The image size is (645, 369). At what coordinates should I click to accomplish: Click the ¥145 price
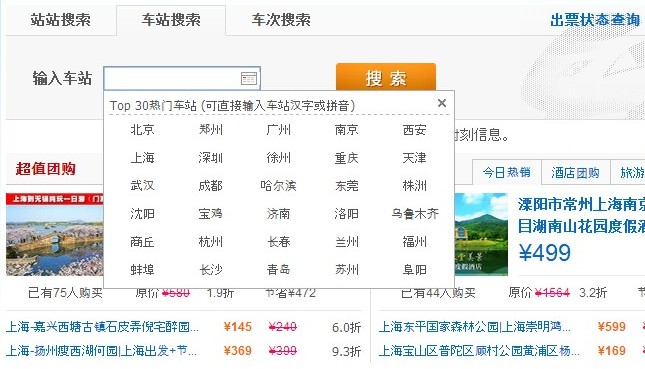point(238,327)
